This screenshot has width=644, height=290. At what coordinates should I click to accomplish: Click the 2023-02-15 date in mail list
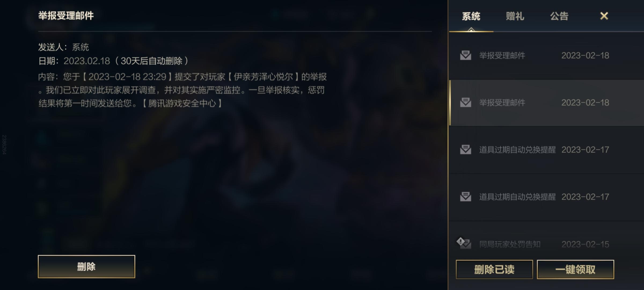coord(585,244)
